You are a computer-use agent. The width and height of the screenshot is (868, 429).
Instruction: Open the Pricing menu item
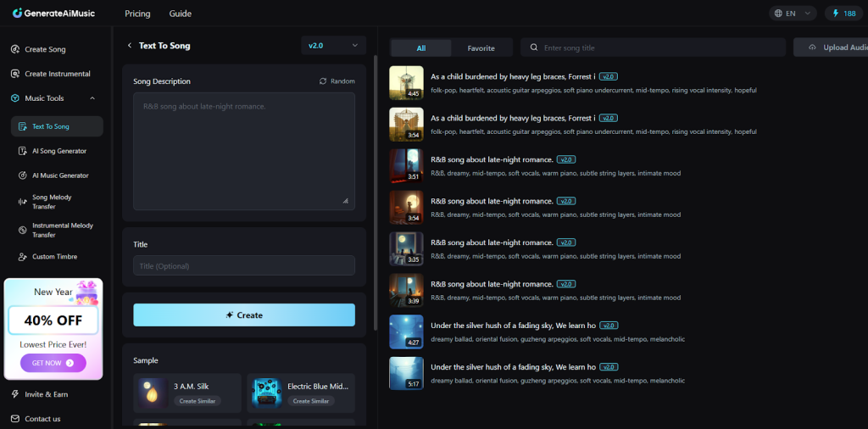coord(137,14)
